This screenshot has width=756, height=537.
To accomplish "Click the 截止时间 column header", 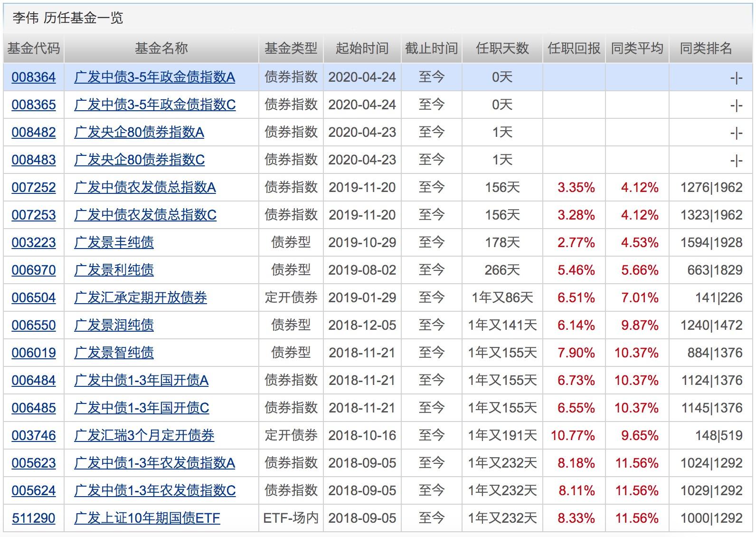I will (x=432, y=48).
